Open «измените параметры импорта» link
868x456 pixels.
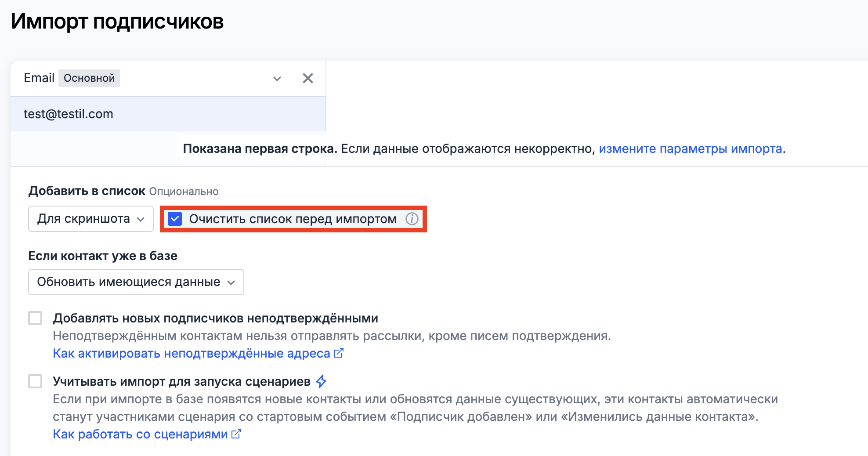(690, 149)
